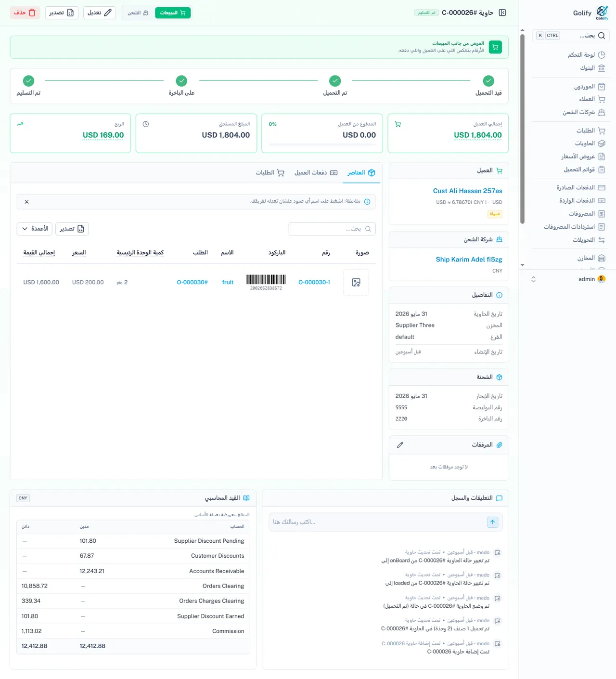Click the fruit item name link
This screenshot has height=679, width=616.
pos(228,282)
